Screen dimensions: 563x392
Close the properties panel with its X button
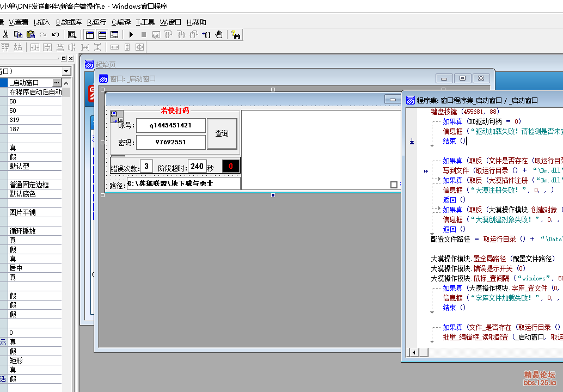click(x=70, y=58)
